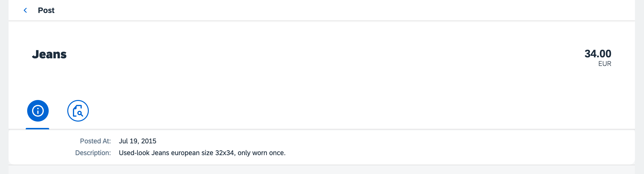Click the Posted At label
The image size is (644, 174).
click(95, 141)
